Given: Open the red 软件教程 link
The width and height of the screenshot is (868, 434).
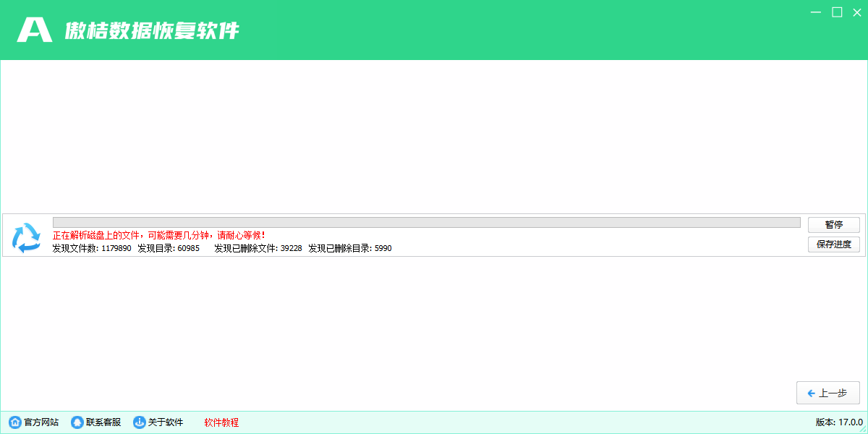Looking at the screenshot, I should click(221, 422).
